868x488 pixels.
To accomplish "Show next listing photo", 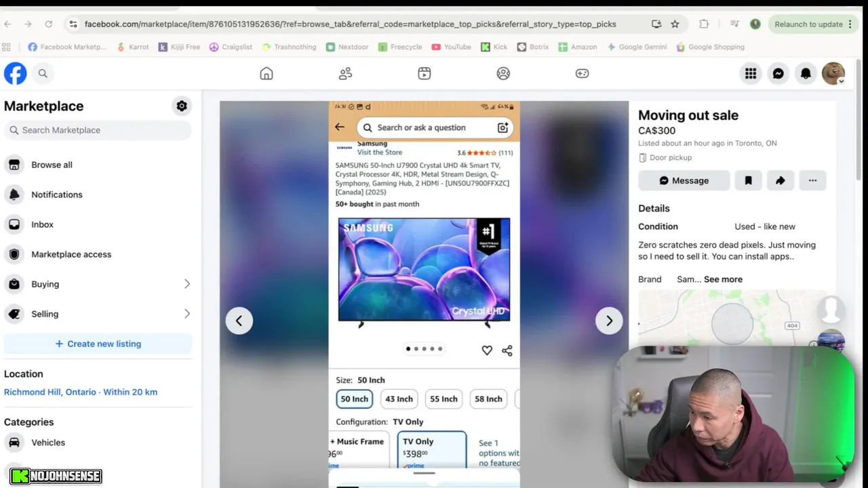I will [609, 321].
